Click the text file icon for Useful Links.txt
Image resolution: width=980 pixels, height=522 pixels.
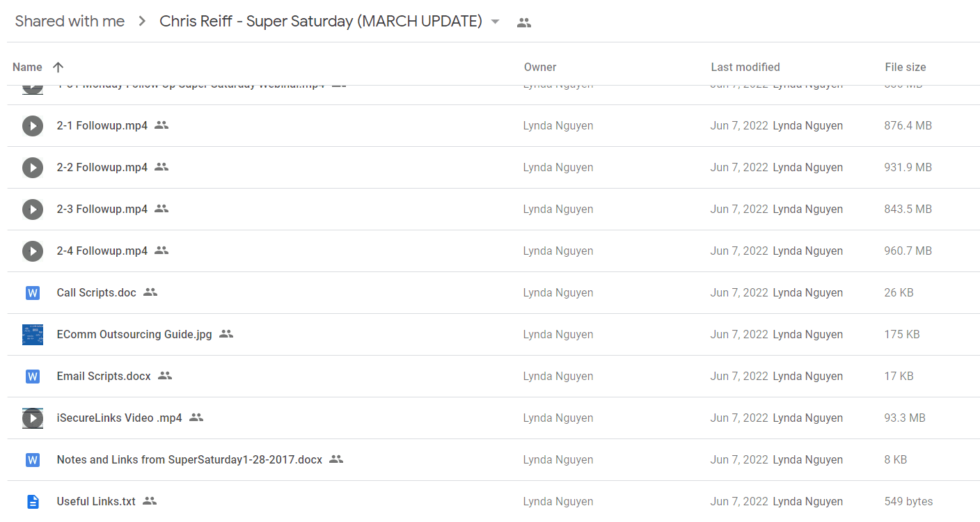(x=33, y=502)
